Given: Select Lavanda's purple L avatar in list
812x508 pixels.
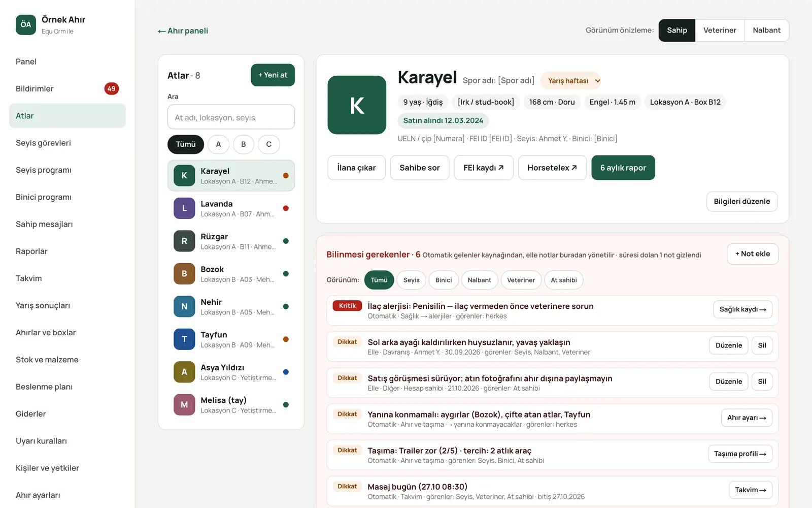Looking at the screenshot, I should tap(184, 208).
